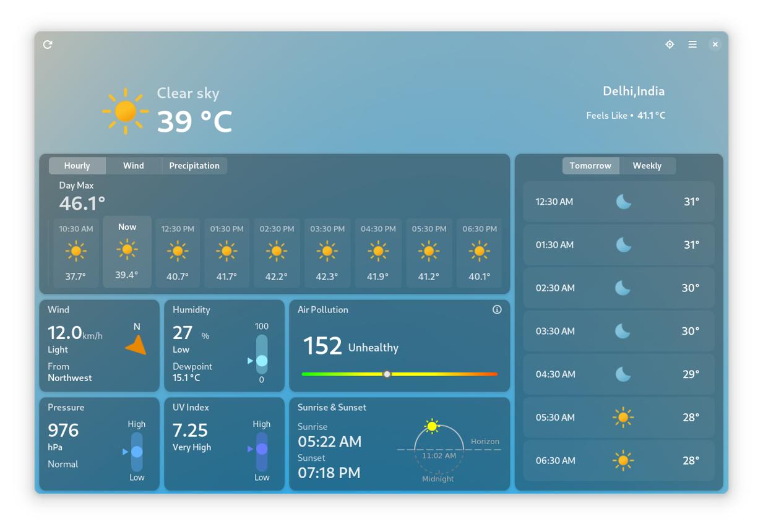Screen dimensions: 763x532
Task: Click the wind direction arrow icon
Action: coord(136,345)
